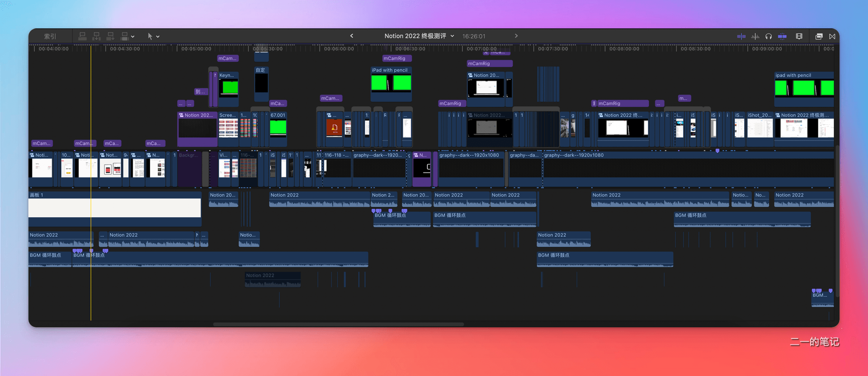Viewport: 868px width, 376px height.
Task: Click the 00:05:00:00 mark on the ruler
Action: (196, 49)
